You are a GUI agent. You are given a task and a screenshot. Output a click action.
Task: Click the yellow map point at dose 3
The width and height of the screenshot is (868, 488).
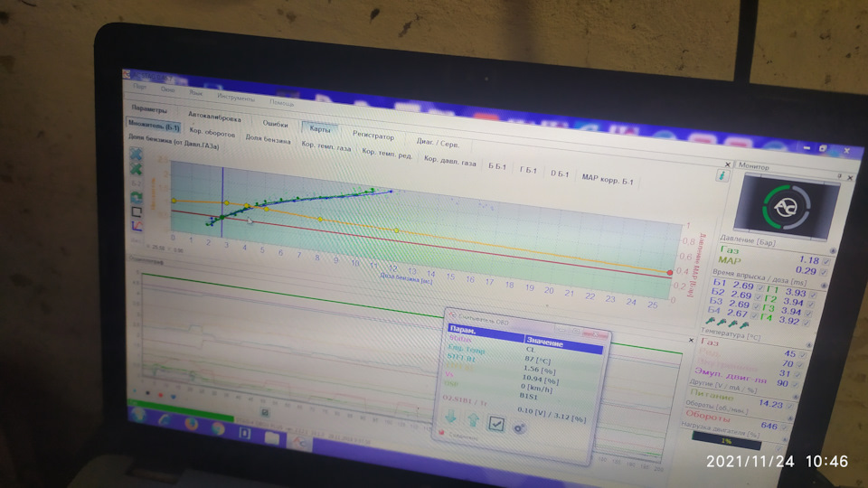(x=226, y=202)
